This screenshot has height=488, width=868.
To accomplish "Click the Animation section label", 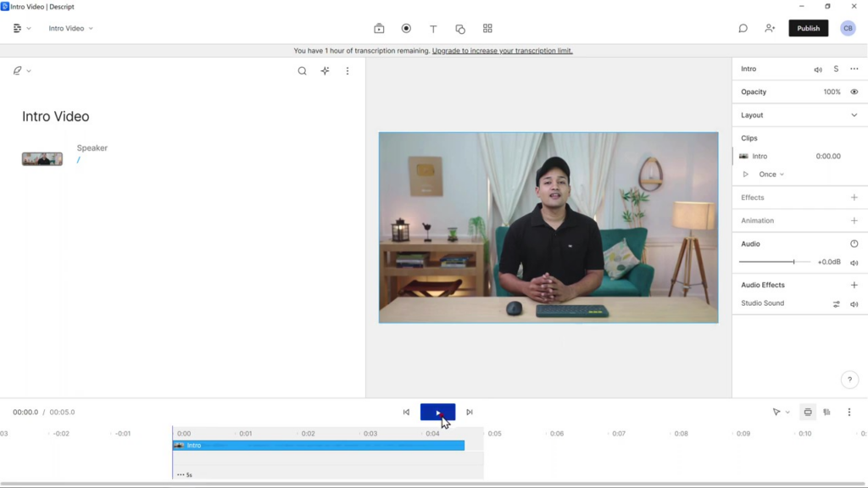I will tap(757, 221).
